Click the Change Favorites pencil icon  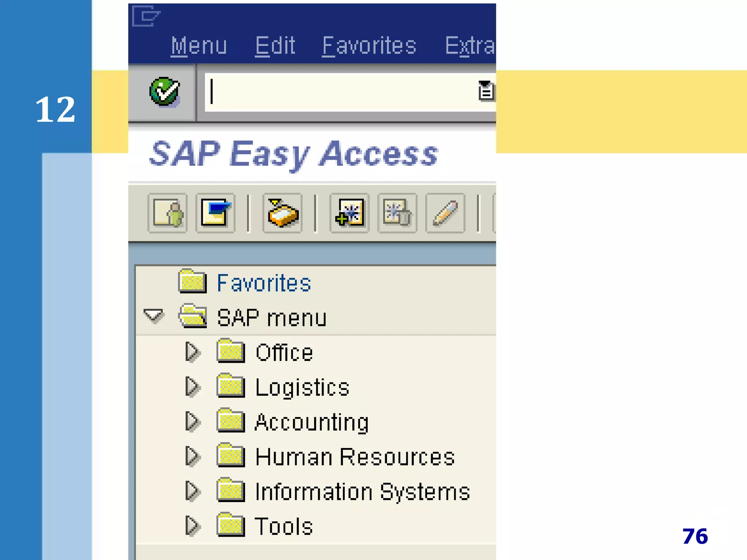(x=445, y=213)
